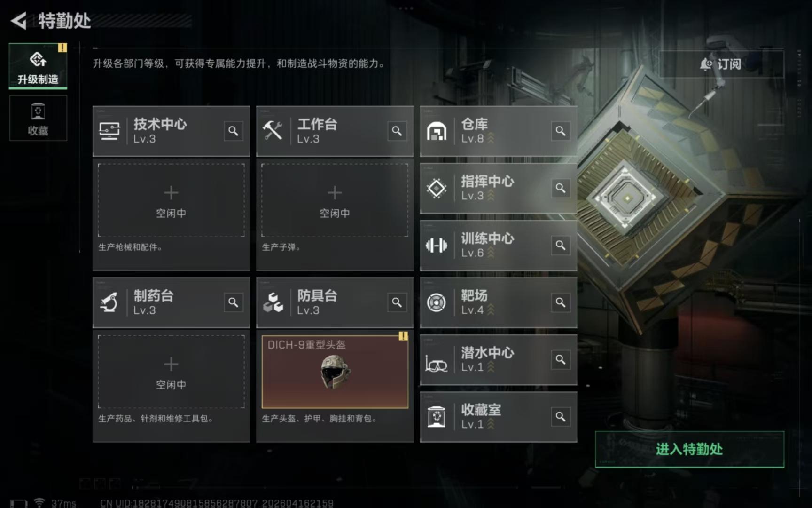The height and width of the screenshot is (508, 812).
Task: Click the 订阅 subscribe button
Action: [x=721, y=64]
